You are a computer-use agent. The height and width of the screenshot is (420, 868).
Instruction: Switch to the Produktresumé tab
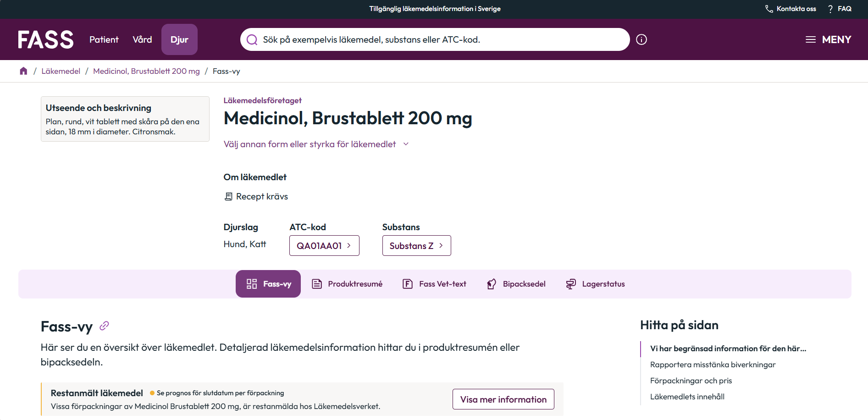(347, 284)
